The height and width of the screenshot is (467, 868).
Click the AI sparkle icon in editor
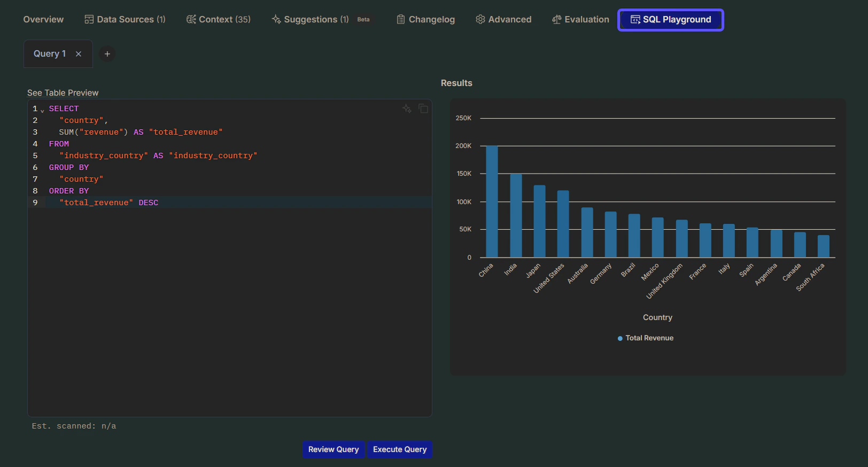pyautogui.click(x=407, y=108)
